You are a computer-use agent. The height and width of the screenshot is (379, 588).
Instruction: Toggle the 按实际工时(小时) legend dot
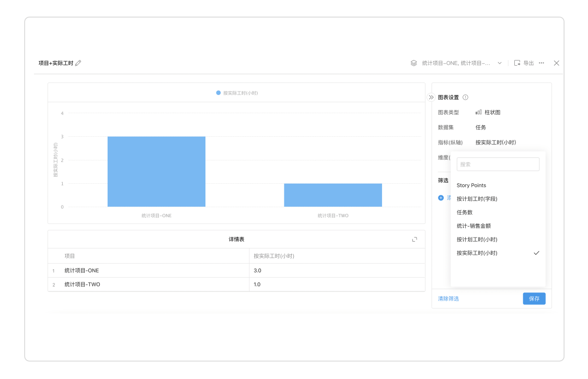click(x=218, y=93)
